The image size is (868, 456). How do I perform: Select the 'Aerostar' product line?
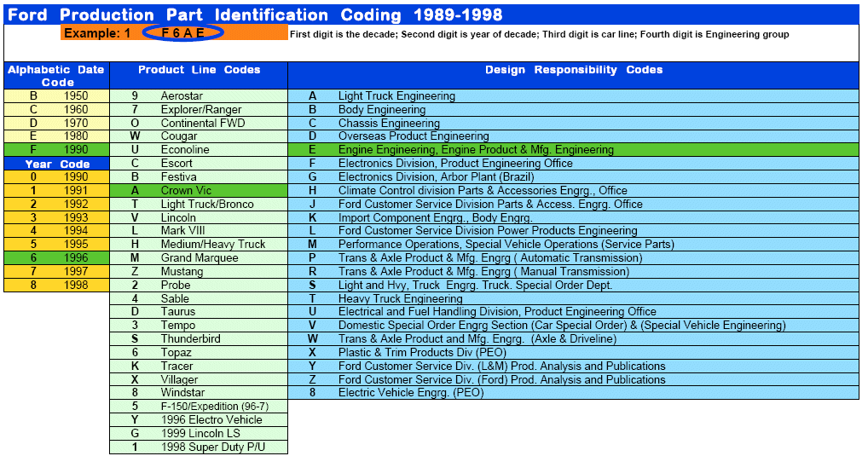199,95
